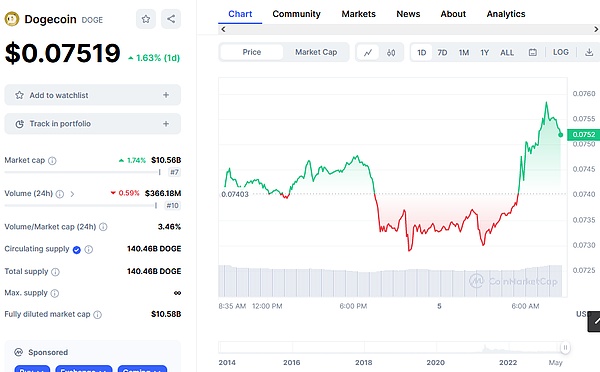Expand Volume (24h) details chevron
The height and width of the screenshot is (372, 600).
pyautogui.click(x=72, y=194)
